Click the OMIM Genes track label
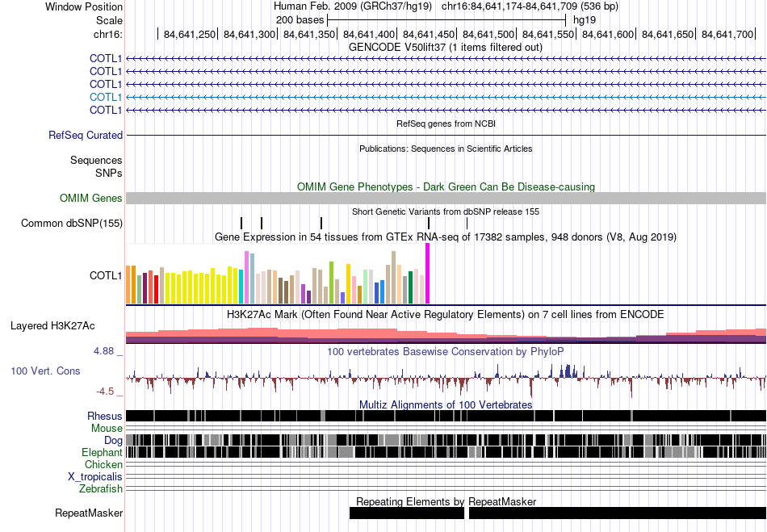 point(91,198)
